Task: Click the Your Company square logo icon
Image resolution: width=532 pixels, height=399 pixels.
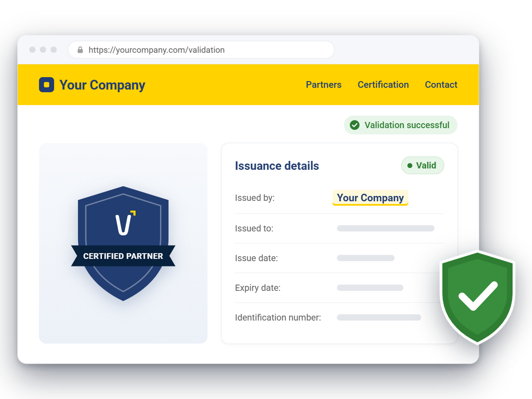Action: pyautogui.click(x=47, y=85)
